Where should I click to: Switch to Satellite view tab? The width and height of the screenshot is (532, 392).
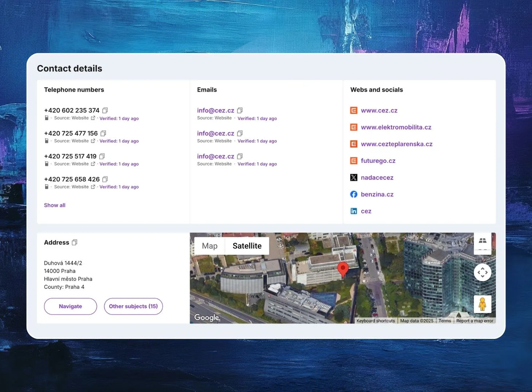pos(247,246)
